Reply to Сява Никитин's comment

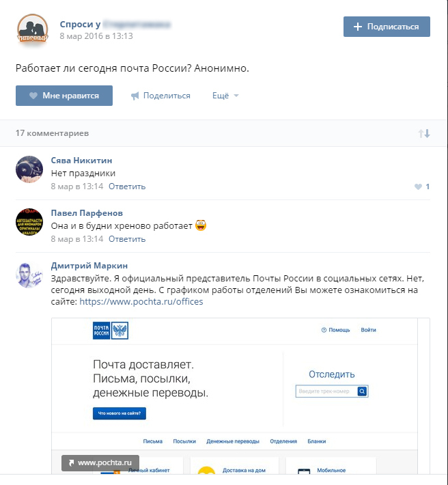(127, 186)
